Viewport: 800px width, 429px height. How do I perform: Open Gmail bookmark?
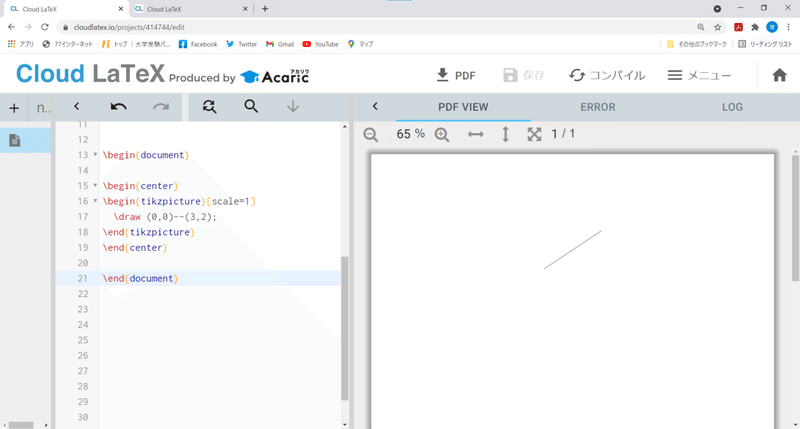pos(280,44)
